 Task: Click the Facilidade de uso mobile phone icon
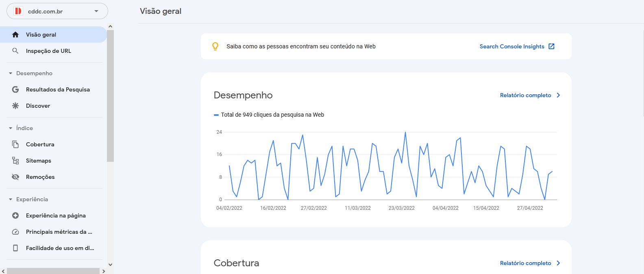(x=15, y=248)
